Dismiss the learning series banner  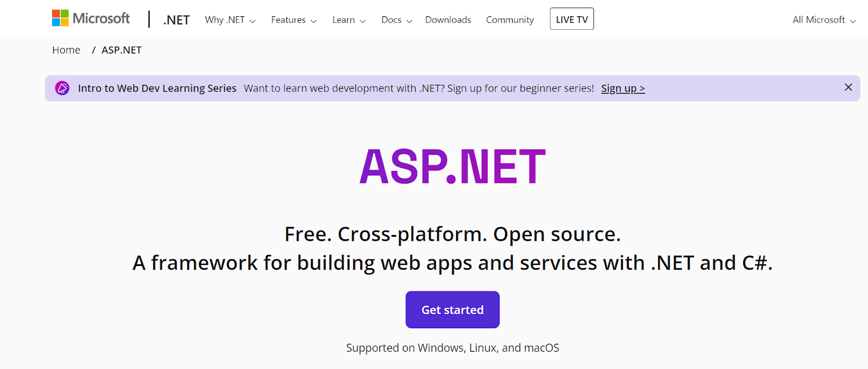848,87
